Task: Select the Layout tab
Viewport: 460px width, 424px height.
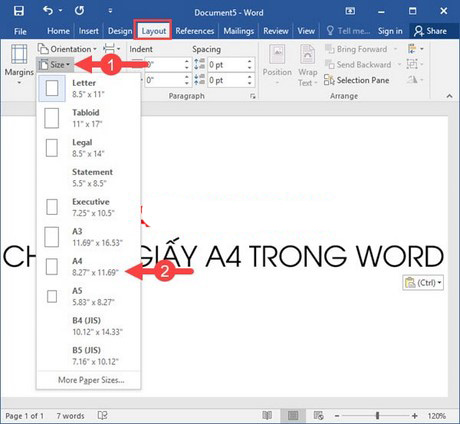Action: click(153, 31)
